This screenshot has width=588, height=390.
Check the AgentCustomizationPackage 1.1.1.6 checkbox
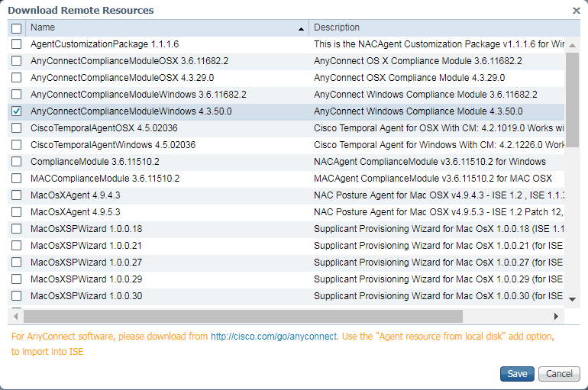(x=17, y=44)
